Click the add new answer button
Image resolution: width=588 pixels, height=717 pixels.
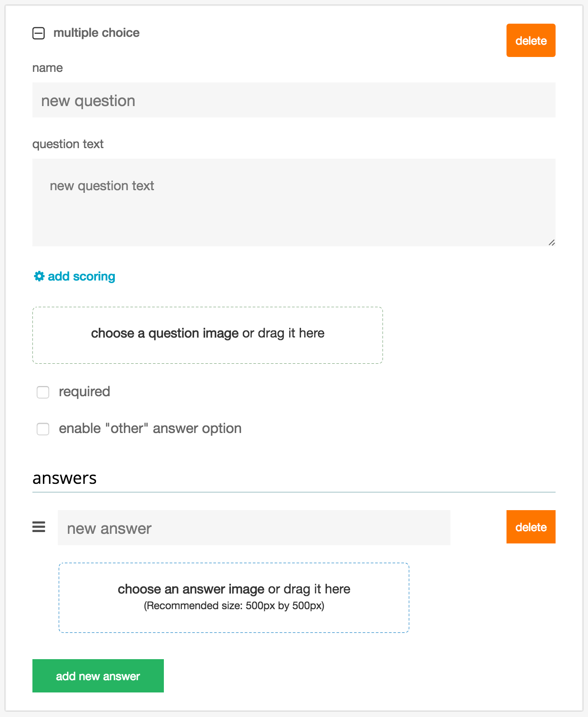click(98, 676)
